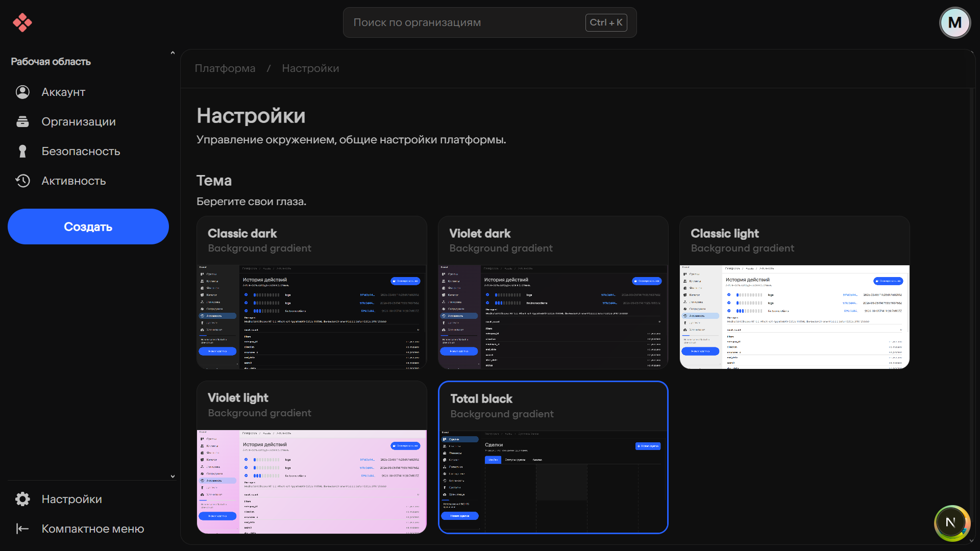Click the sidebar scroll-down chevron arrow
The image size is (980, 551).
coord(173,476)
